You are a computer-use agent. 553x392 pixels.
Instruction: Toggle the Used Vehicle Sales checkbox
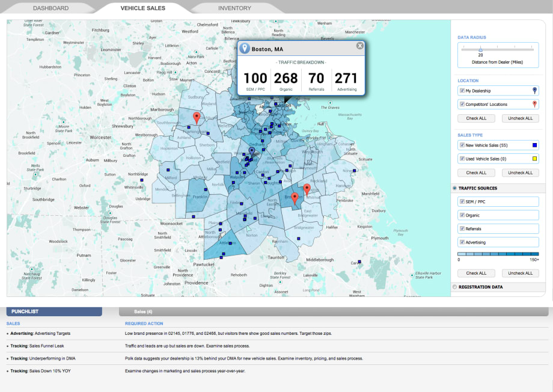(462, 159)
